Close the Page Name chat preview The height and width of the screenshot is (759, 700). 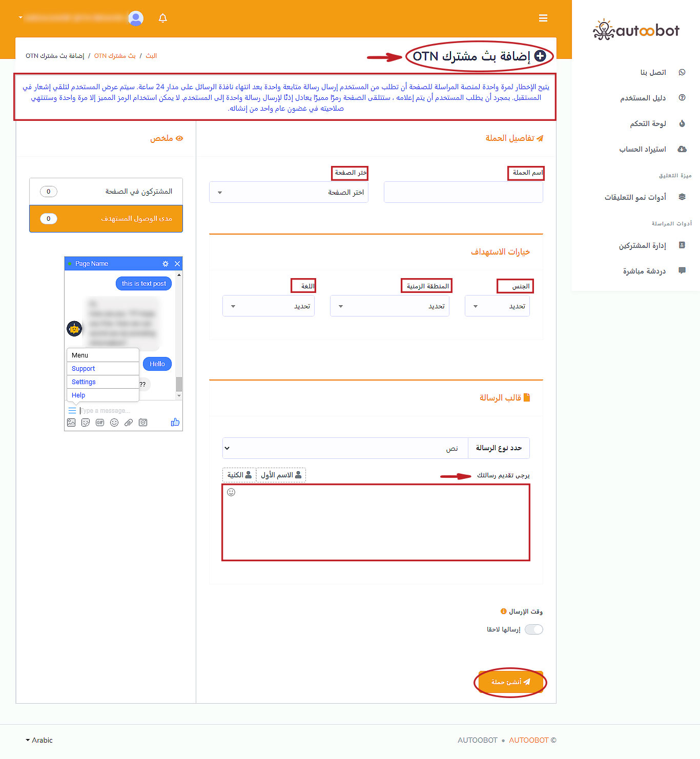click(177, 264)
